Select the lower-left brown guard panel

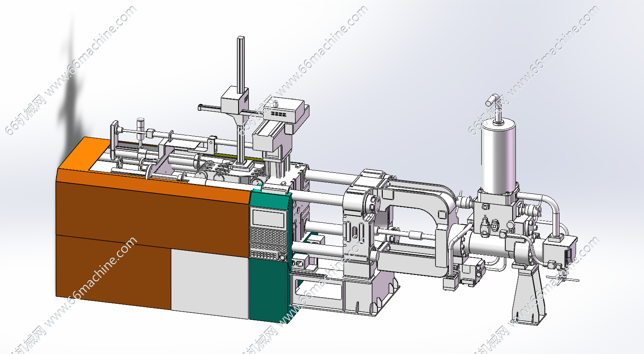coord(114,272)
